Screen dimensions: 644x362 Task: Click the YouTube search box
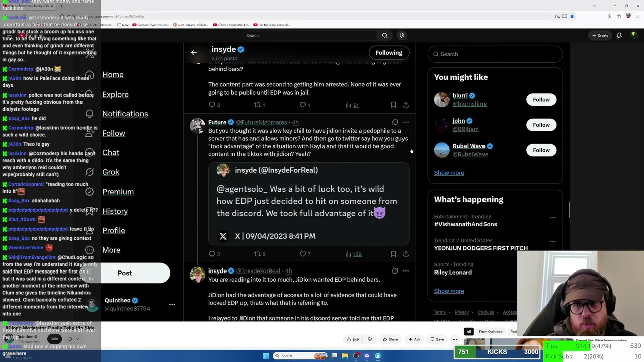309,35
